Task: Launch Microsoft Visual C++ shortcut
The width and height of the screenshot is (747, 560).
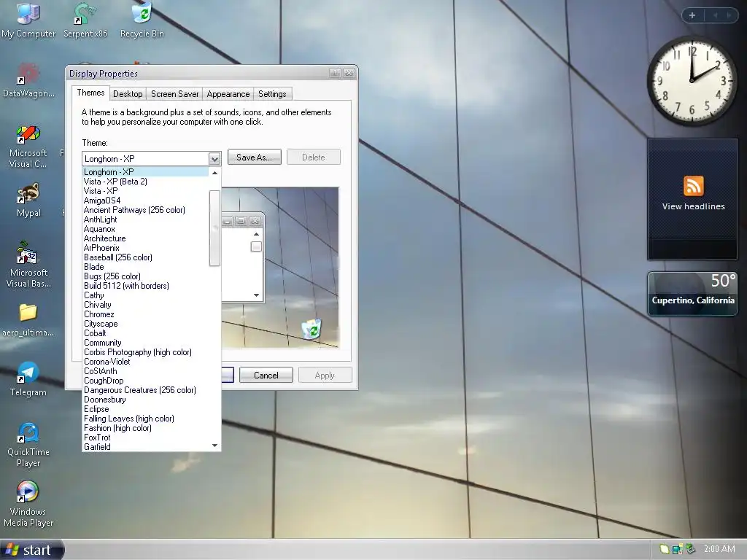Action: [28, 147]
